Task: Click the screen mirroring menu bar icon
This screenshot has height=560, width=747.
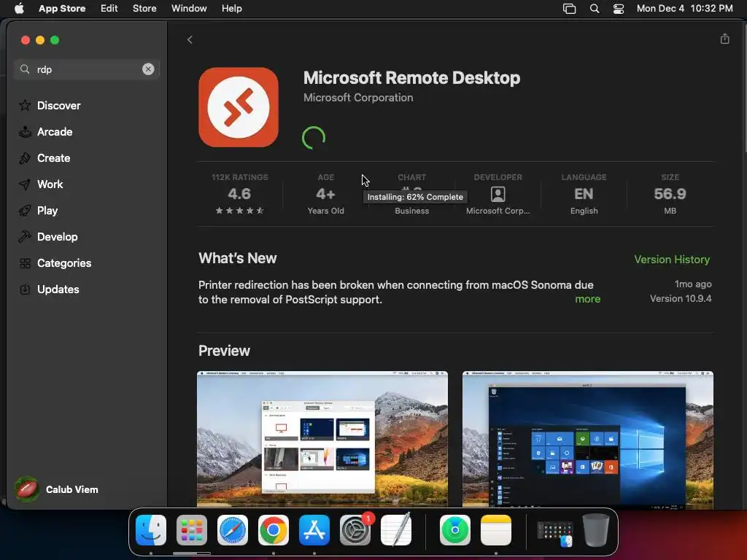Action: click(569, 9)
